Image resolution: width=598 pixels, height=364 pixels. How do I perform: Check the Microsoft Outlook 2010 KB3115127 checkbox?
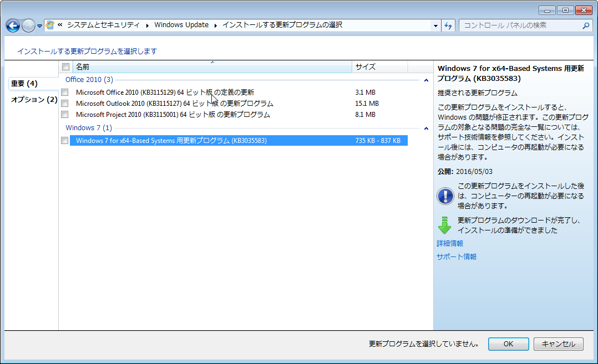point(65,103)
